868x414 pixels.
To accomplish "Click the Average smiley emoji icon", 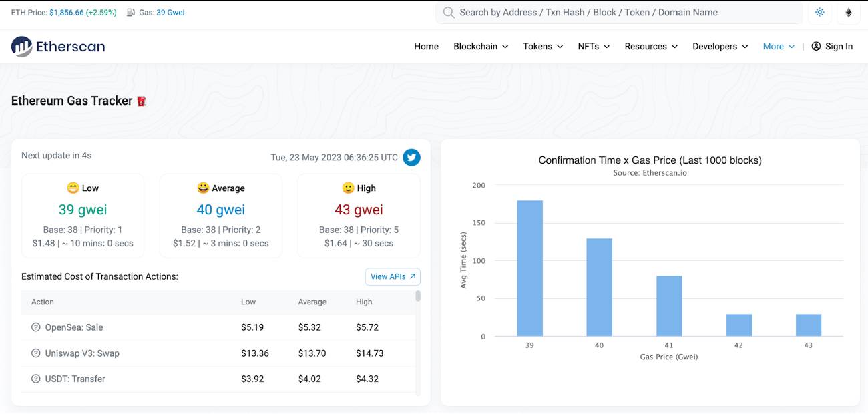I will (x=203, y=188).
